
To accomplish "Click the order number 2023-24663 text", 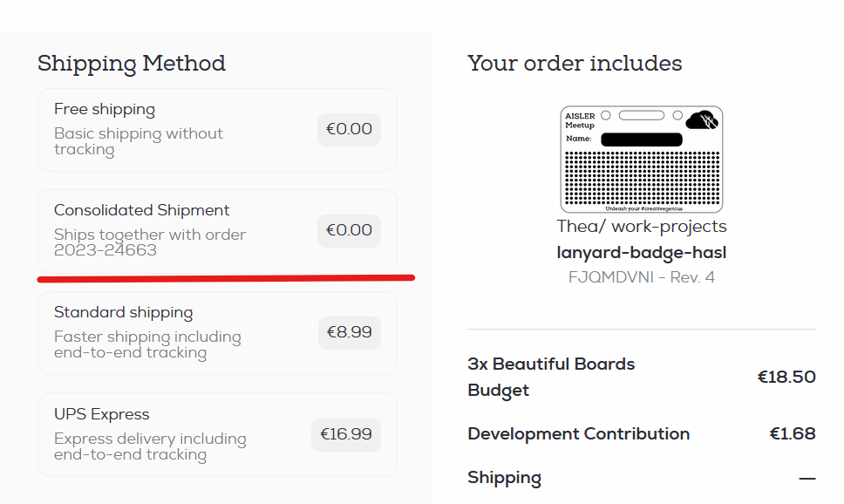I will click(x=105, y=250).
